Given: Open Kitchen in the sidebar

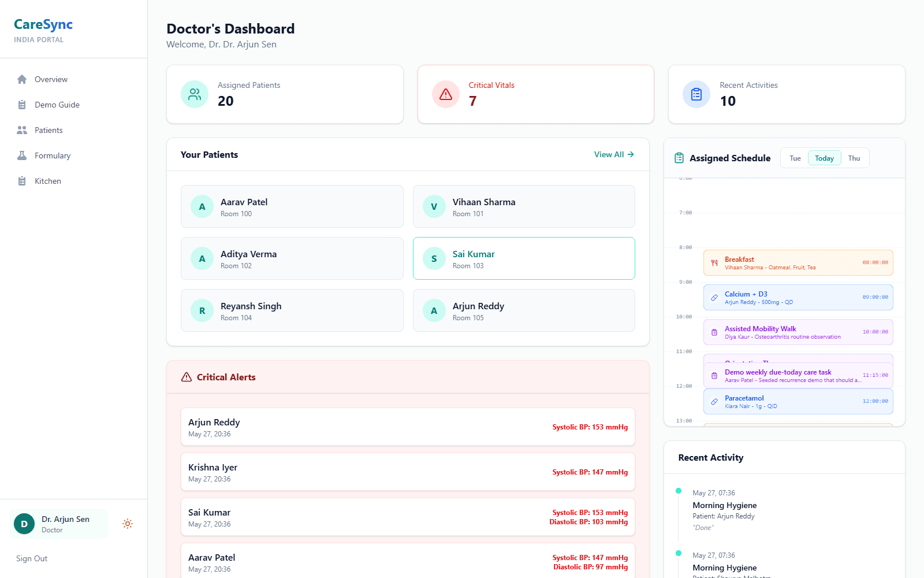Looking at the screenshot, I should coord(74,181).
